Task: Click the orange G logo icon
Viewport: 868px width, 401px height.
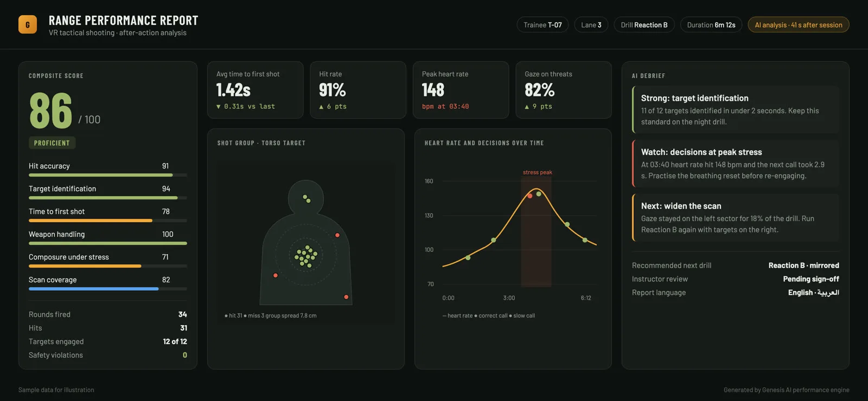Action: point(28,24)
